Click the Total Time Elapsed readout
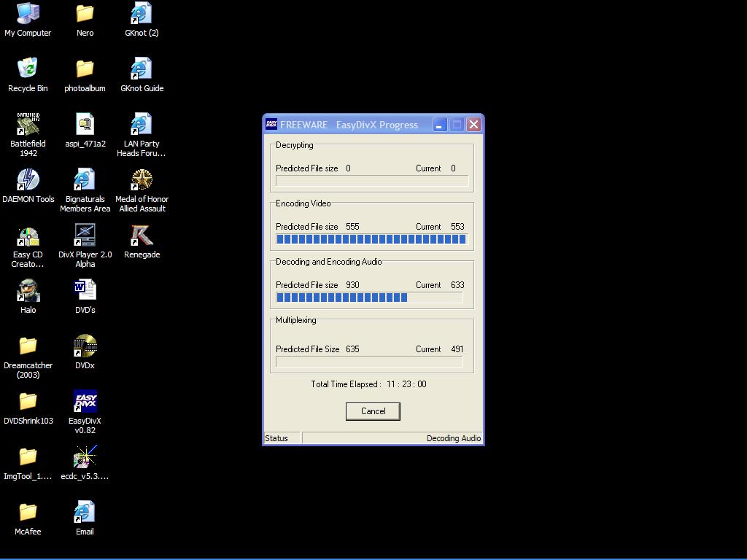Image resolution: width=747 pixels, height=560 pixels. coord(368,384)
